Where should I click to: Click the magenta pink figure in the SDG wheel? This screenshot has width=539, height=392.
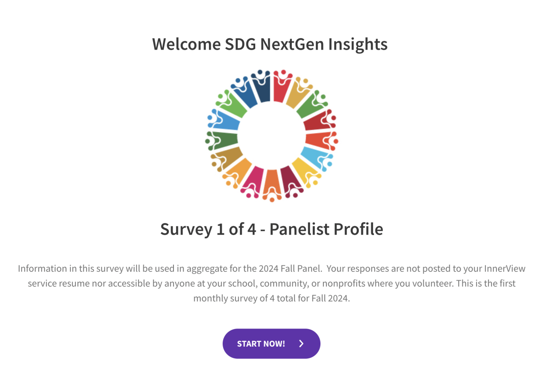pos(255,181)
